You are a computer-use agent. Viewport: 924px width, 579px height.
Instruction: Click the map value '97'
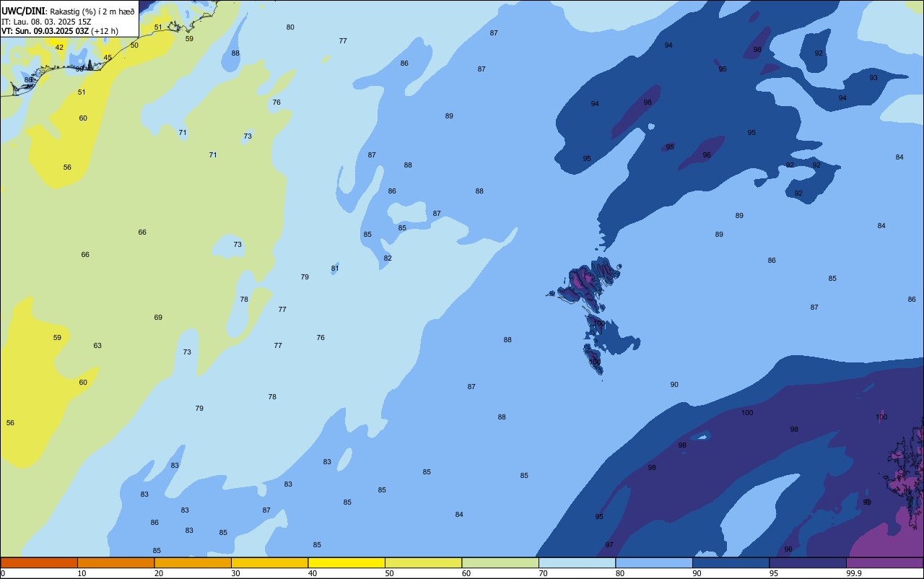coord(609,545)
